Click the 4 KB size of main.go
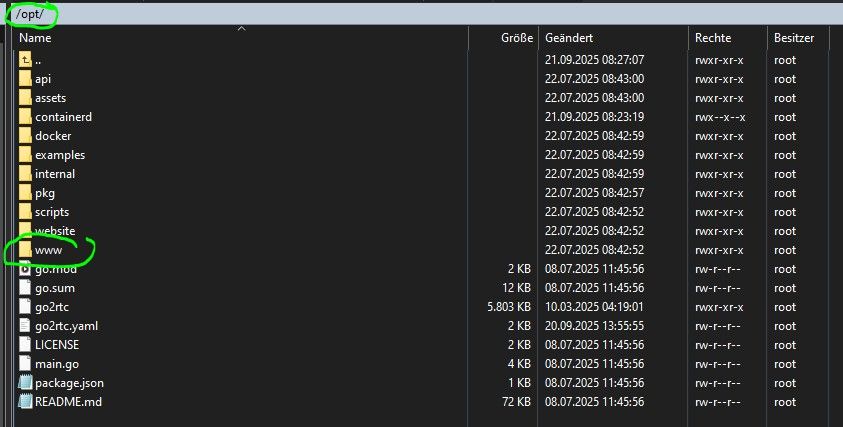Image resolution: width=843 pixels, height=427 pixels. click(519, 364)
